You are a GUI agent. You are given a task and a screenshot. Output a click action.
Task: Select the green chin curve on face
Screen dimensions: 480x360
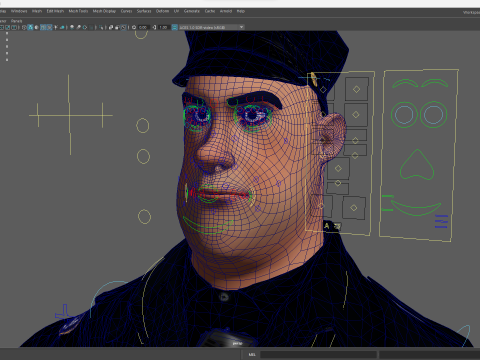click(x=207, y=225)
